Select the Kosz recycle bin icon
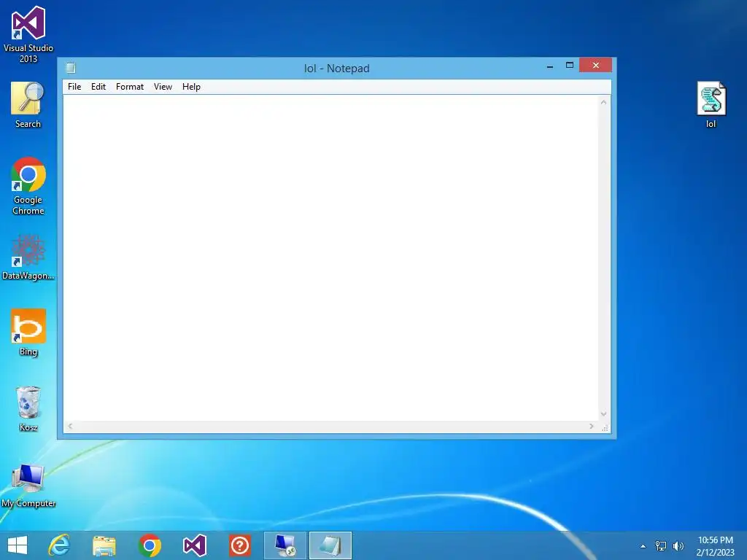Viewport: 747px width, 560px height. tap(28, 408)
